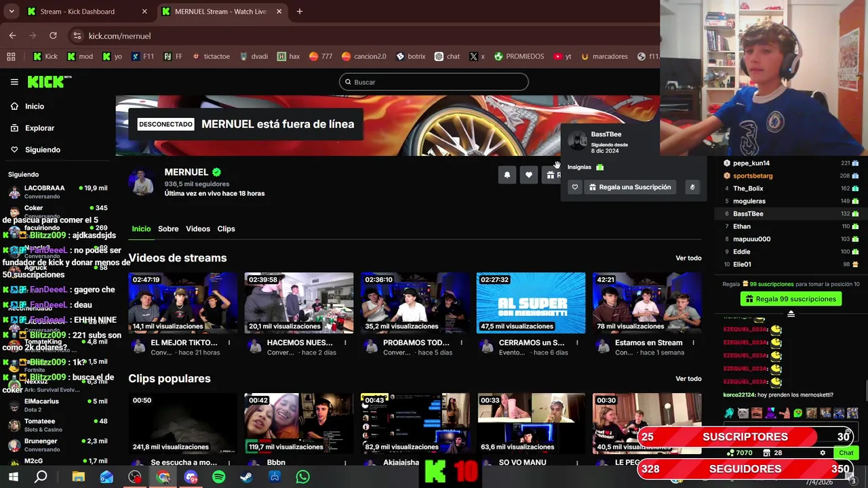Open site information icon in address bar
Viewport: 868px width, 488px height.
[77, 36]
